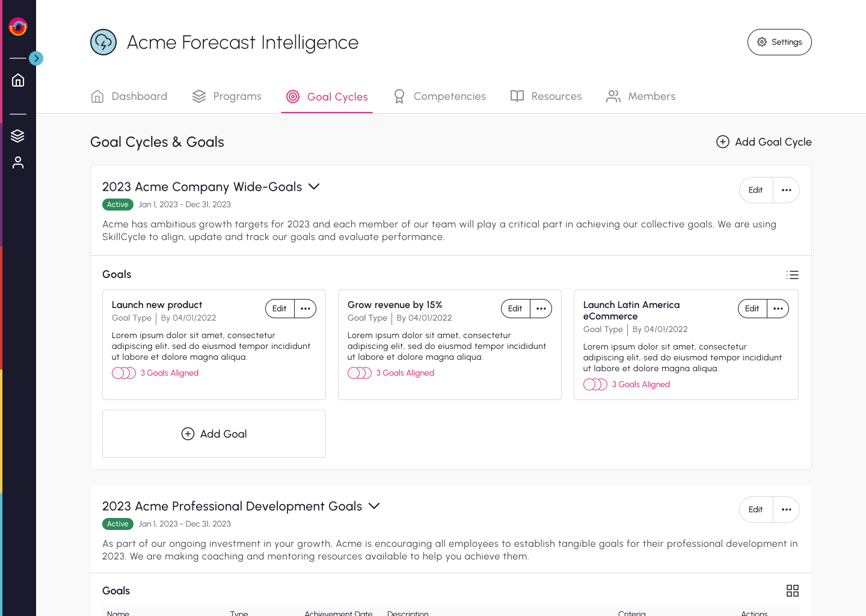Switch to the Competencies tab
This screenshot has height=616, width=866.
coord(439,96)
